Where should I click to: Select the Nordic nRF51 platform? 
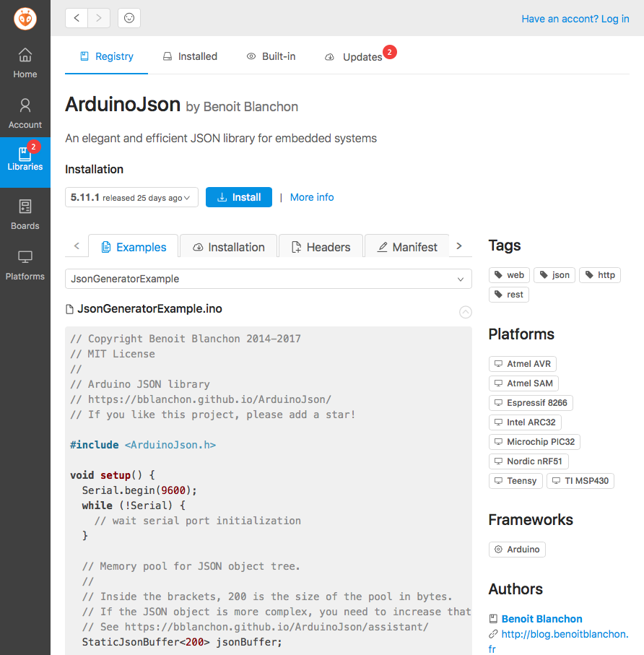tap(528, 461)
